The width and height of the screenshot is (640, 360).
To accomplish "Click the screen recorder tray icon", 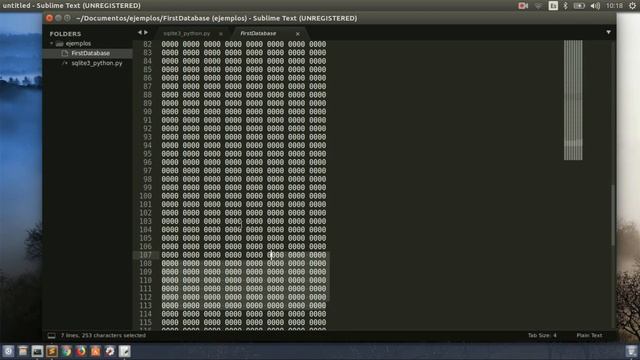I will 523,6.
